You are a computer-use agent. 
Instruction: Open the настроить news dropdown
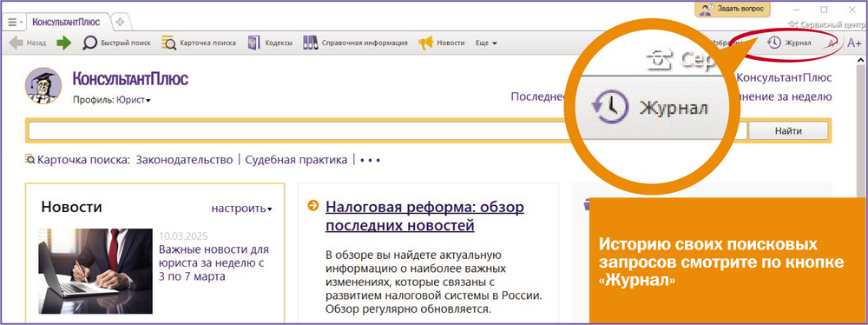(x=241, y=209)
